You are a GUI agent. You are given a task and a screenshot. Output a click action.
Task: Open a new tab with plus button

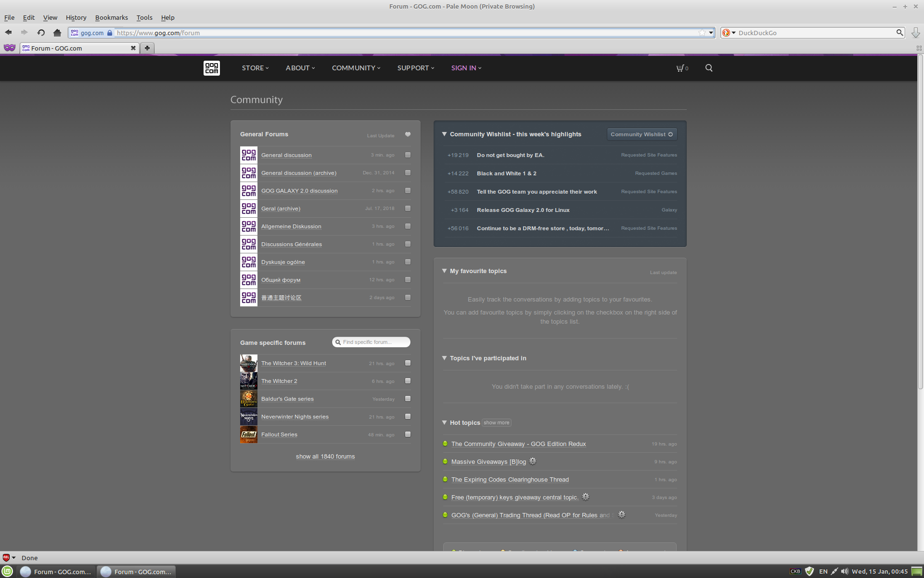point(147,48)
